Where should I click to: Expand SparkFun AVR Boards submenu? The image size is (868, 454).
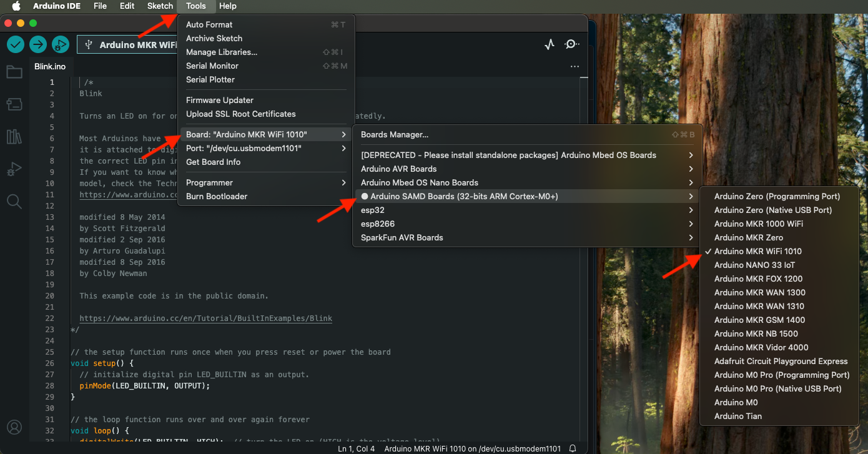(526, 237)
